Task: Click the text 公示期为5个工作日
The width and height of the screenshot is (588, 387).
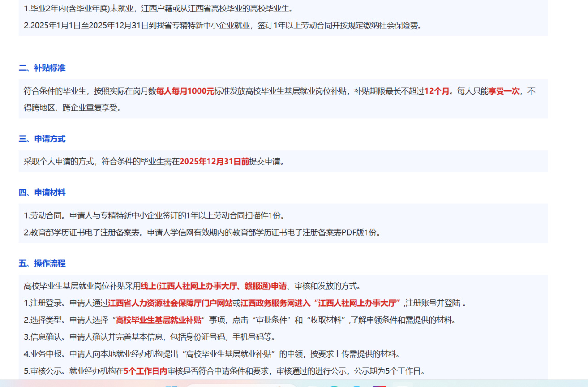Action: [390, 371]
